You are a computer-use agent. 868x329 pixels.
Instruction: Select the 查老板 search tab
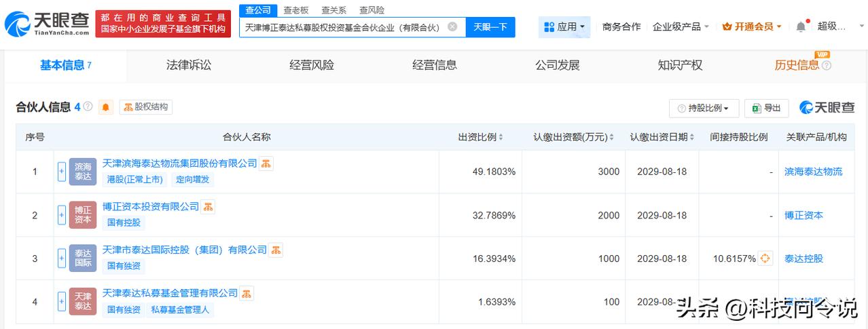point(296,10)
